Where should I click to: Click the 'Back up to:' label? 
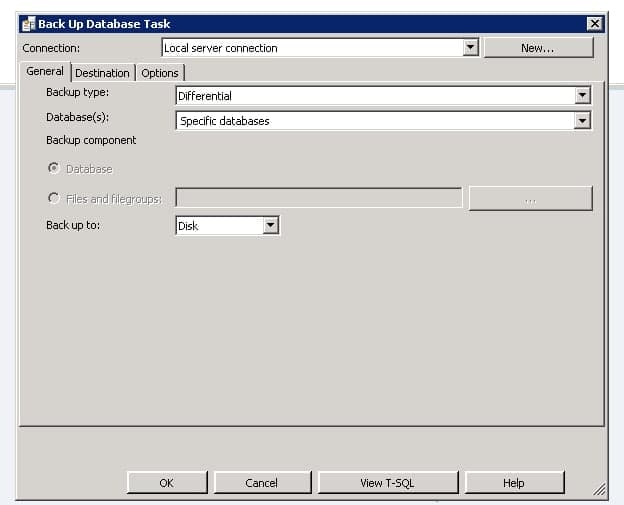(73, 225)
